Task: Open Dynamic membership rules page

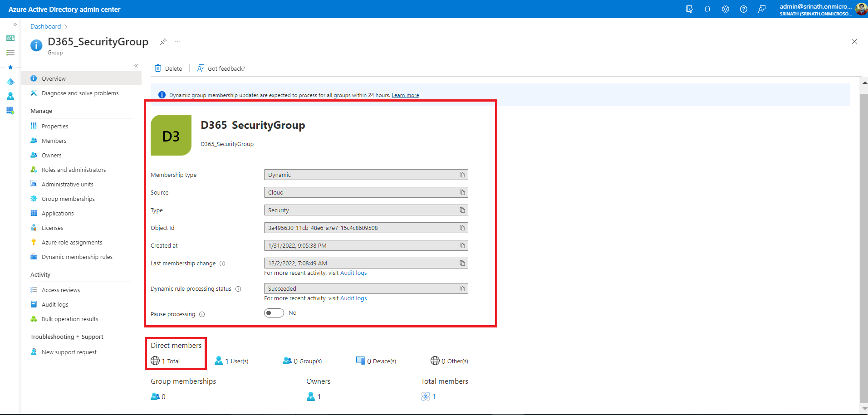Action: [77, 257]
